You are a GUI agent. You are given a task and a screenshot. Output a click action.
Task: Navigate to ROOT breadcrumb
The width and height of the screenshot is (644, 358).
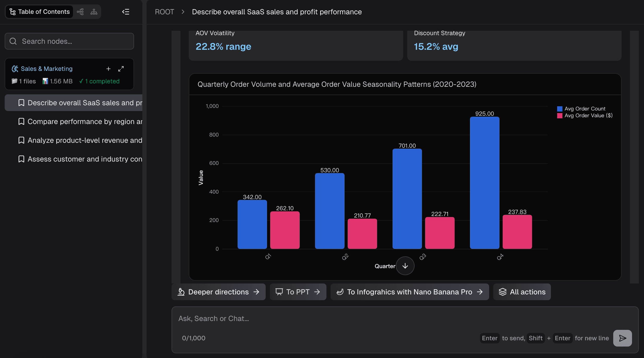point(164,12)
